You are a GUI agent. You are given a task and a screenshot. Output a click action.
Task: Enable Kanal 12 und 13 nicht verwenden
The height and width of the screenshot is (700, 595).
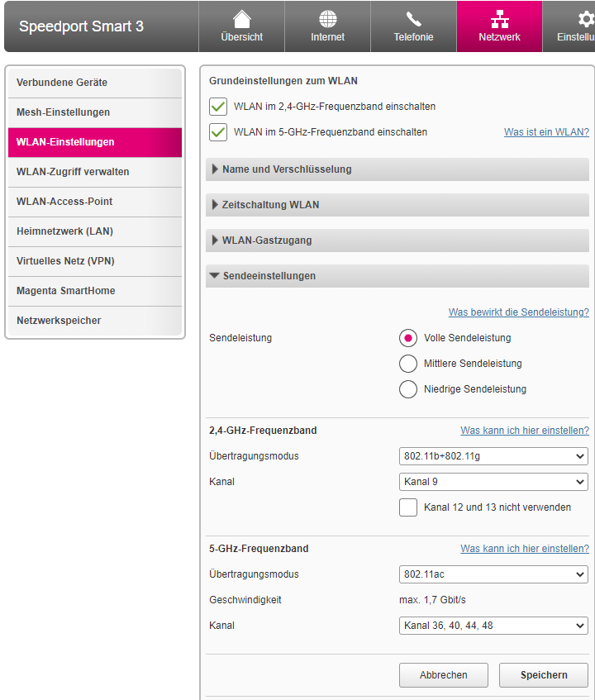pyautogui.click(x=408, y=507)
